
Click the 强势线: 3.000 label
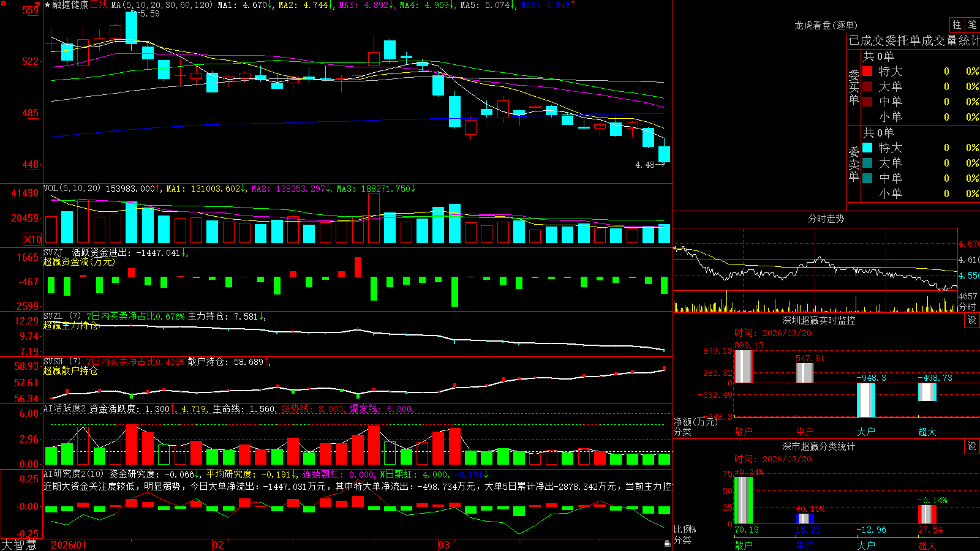tap(312, 409)
